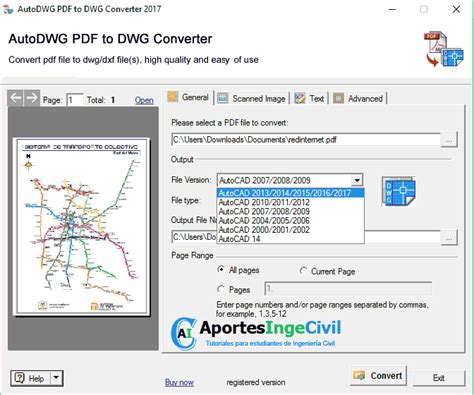Open the Help button dropdown arrow
474x395 pixels.
[x=56, y=378]
